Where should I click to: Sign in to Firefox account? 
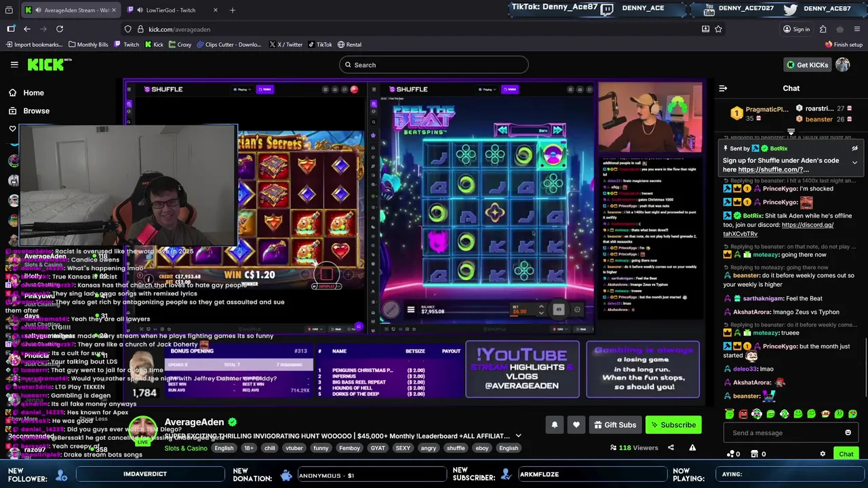click(x=796, y=29)
